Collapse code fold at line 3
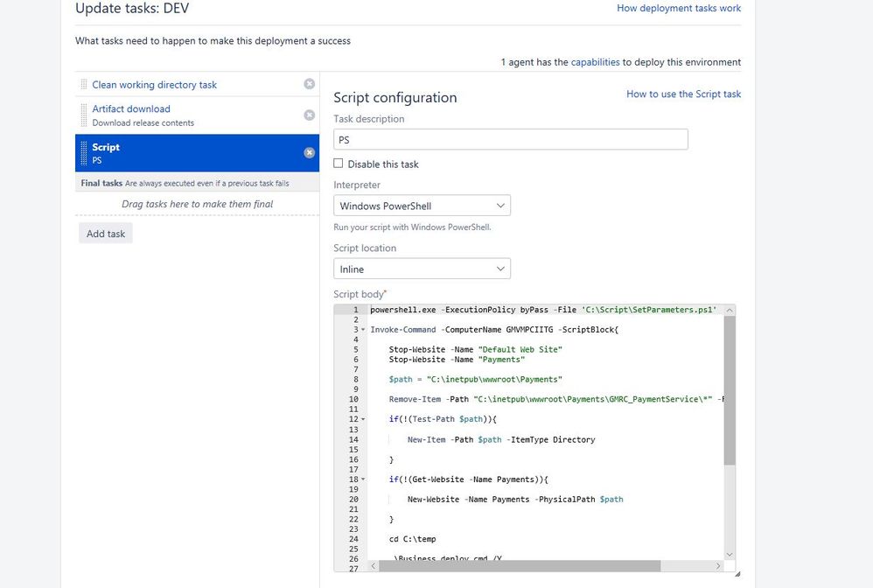 [363, 330]
